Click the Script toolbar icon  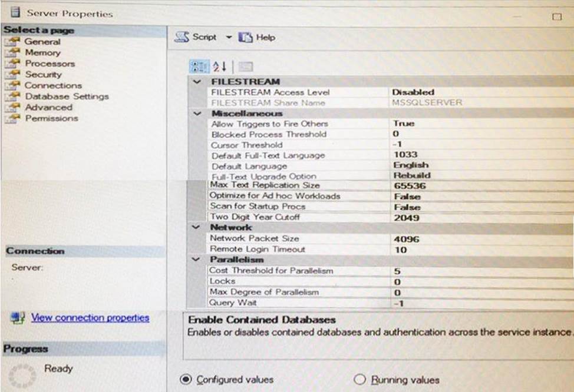182,37
